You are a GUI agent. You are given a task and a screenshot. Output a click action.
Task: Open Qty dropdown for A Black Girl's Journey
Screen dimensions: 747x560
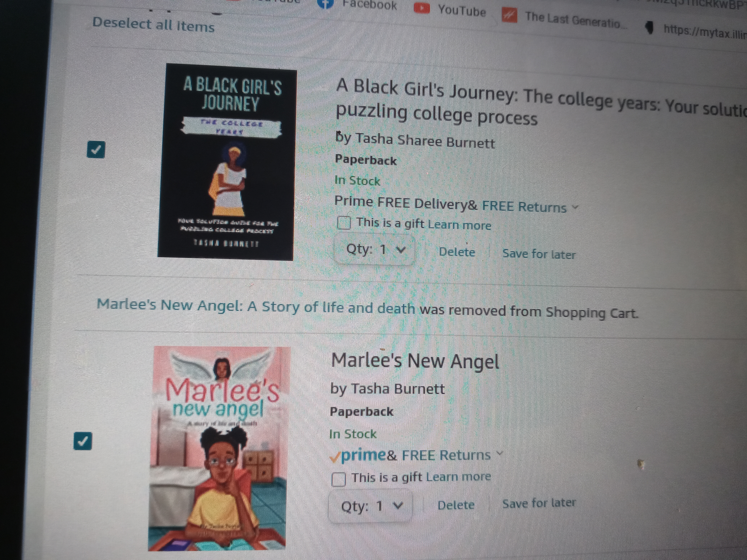click(375, 250)
